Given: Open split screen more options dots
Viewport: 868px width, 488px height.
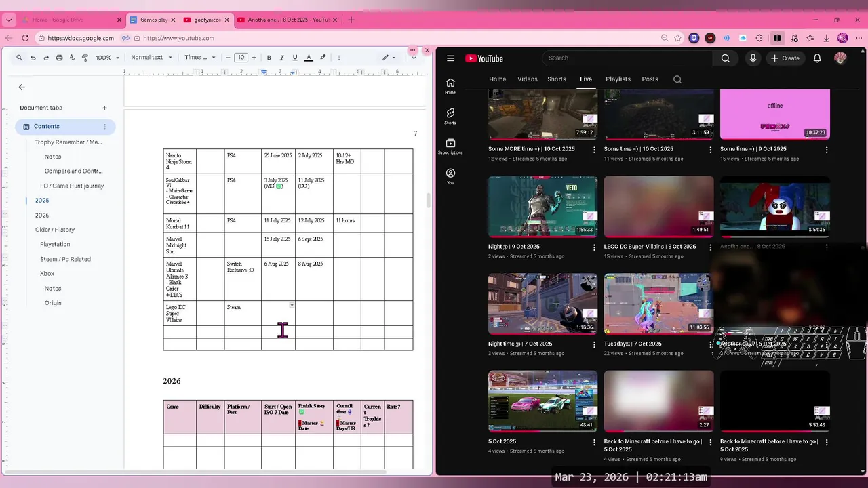Looking at the screenshot, I should click(x=412, y=50).
